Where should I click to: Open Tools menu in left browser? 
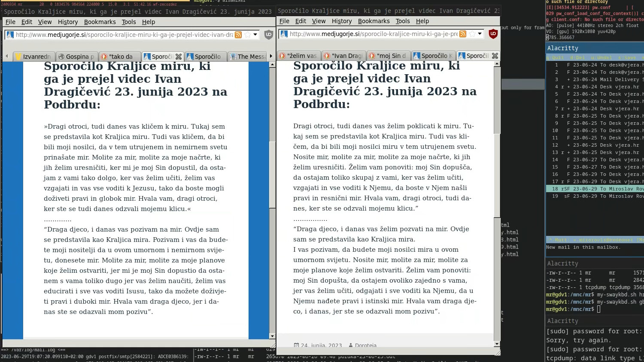point(128,22)
